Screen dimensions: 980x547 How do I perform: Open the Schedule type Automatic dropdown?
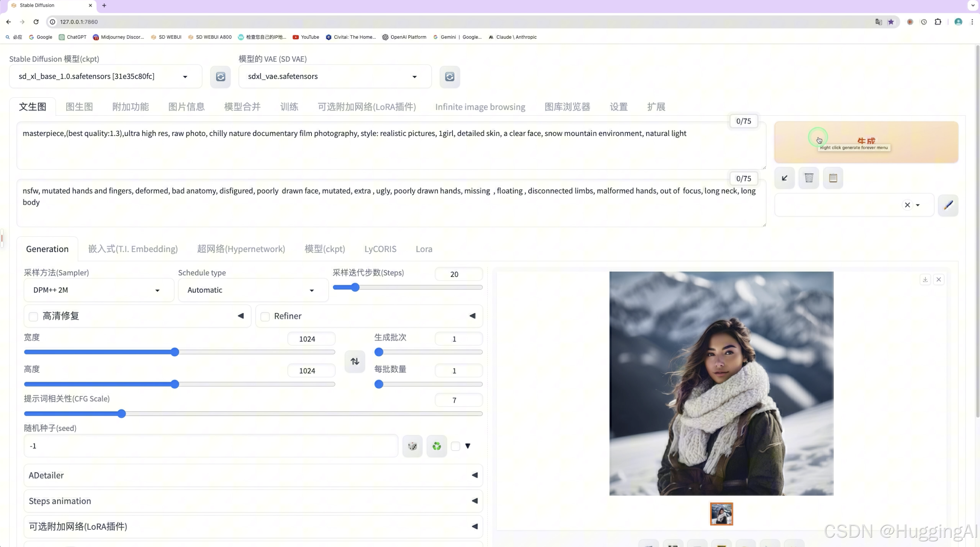253,290
